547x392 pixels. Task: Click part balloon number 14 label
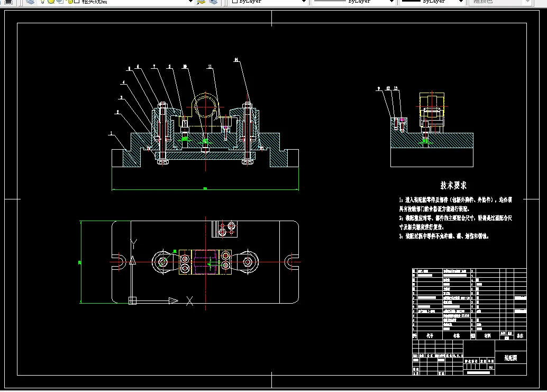click(236, 60)
